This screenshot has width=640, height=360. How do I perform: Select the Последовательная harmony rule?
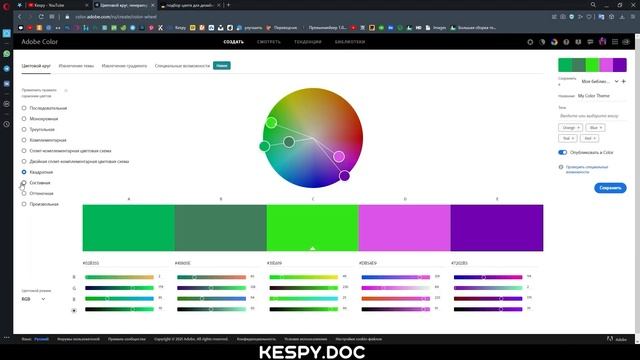[x=44, y=108]
